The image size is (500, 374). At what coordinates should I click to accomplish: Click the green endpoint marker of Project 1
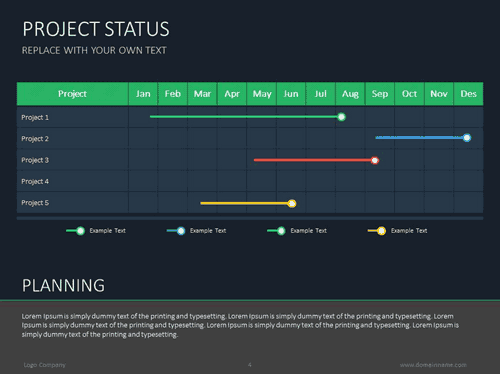click(341, 117)
